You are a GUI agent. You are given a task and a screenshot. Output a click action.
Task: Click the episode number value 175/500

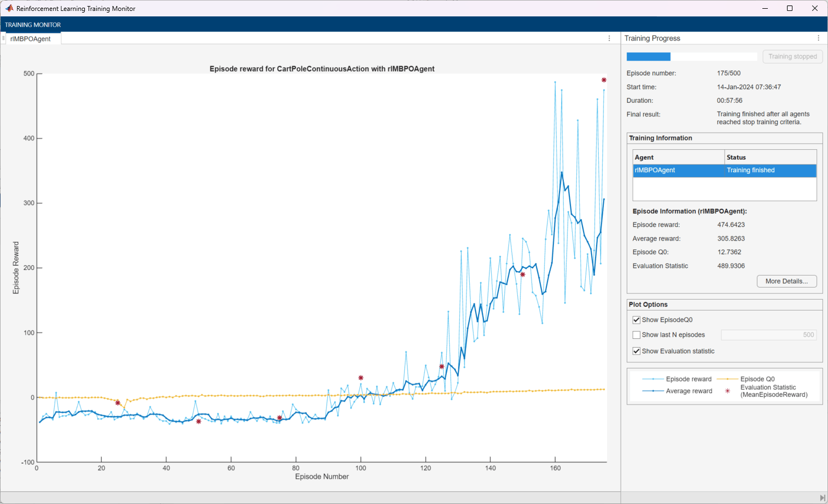point(729,73)
